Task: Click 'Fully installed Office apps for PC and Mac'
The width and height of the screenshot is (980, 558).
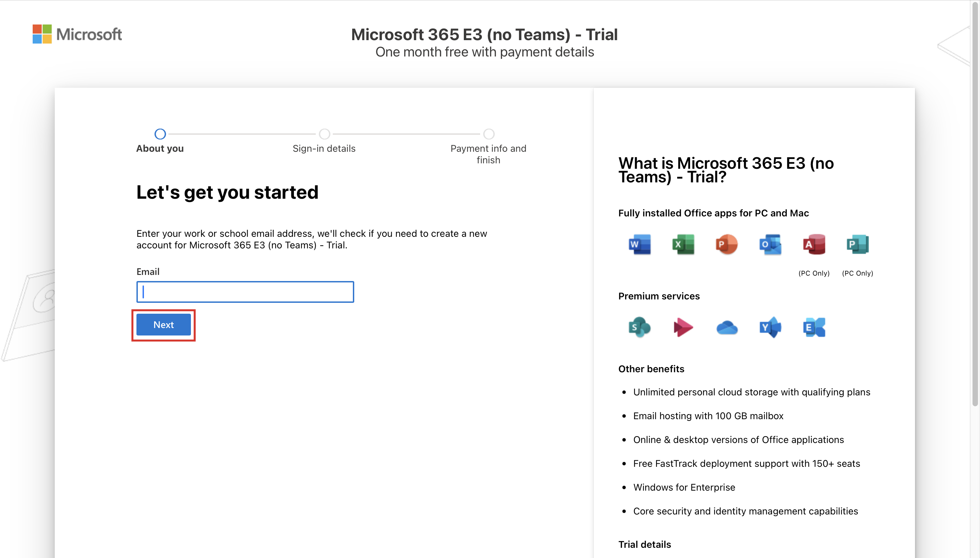Action: click(x=714, y=213)
